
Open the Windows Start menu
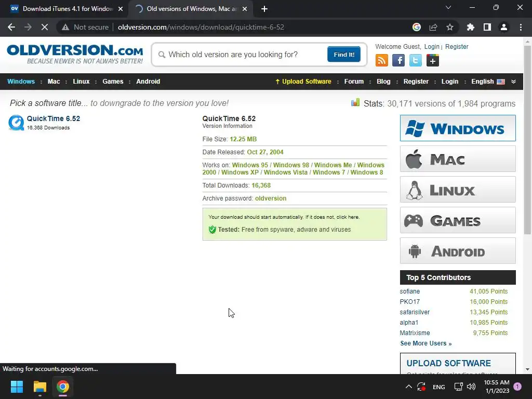[17, 387]
